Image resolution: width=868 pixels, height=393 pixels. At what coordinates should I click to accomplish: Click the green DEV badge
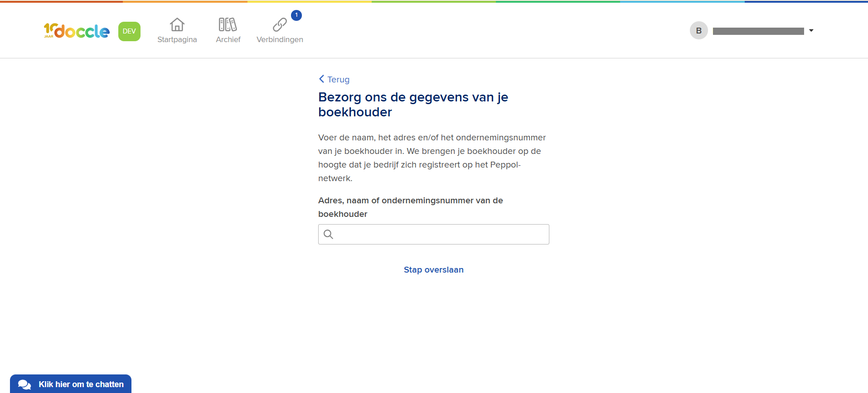pyautogui.click(x=129, y=31)
